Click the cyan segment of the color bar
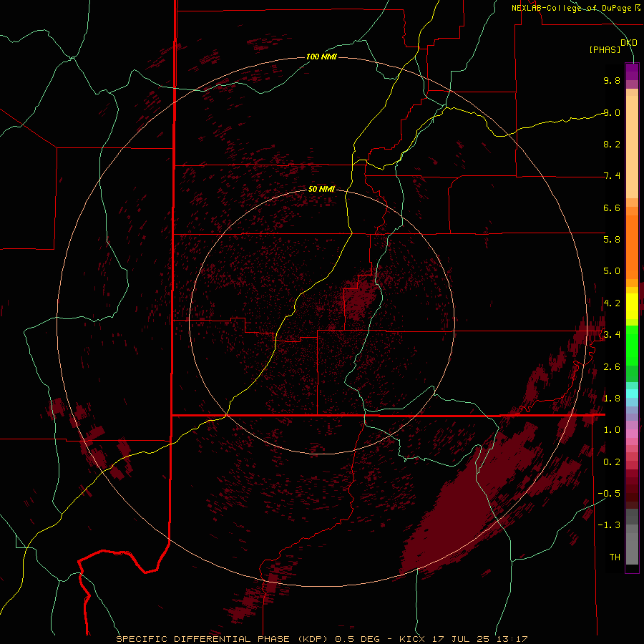This screenshot has height=644, width=644. pos(632,394)
